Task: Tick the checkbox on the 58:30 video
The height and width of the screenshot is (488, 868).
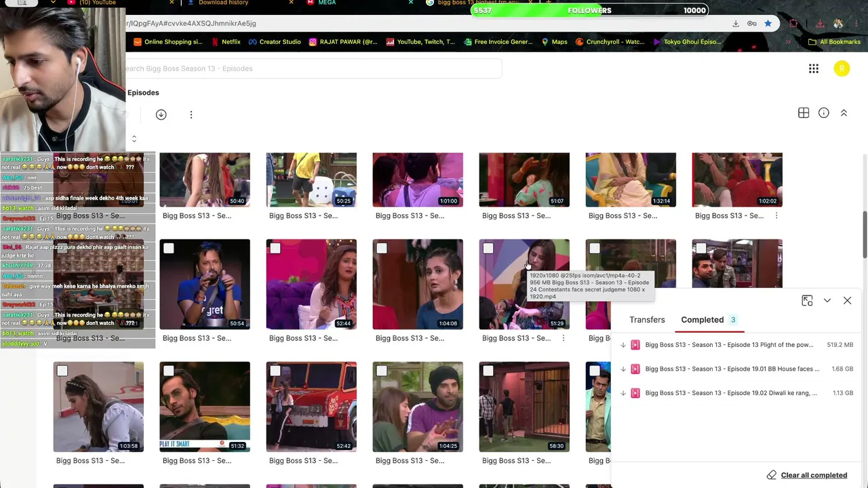Action: tap(488, 371)
